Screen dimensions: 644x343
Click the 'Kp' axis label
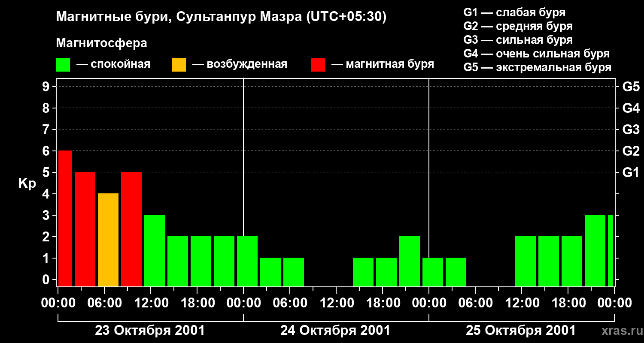(27, 184)
